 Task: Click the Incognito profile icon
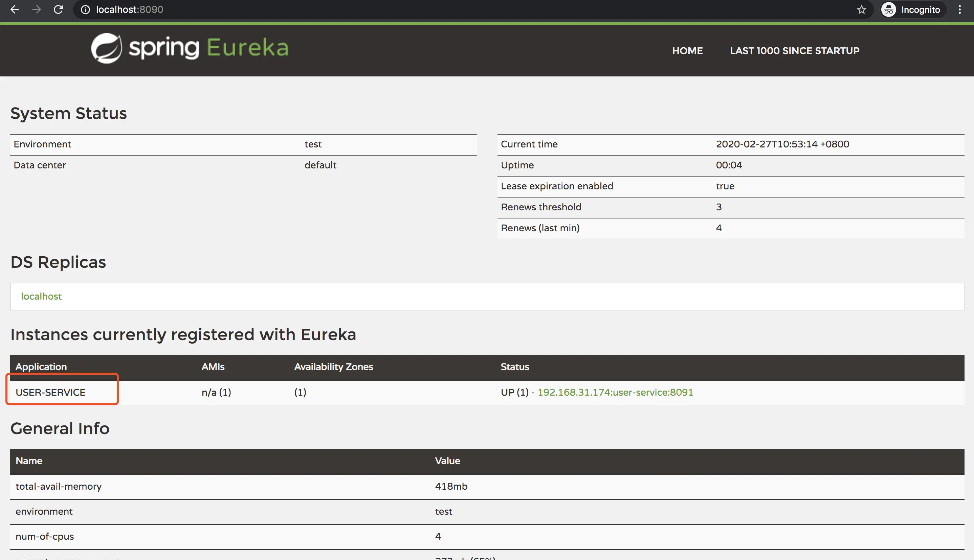click(x=889, y=9)
